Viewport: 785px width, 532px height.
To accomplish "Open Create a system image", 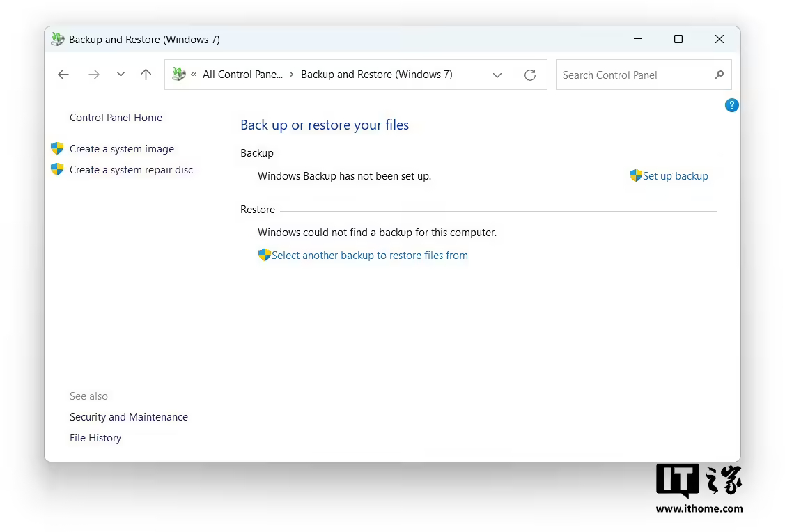I will pyautogui.click(x=122, y=149).
